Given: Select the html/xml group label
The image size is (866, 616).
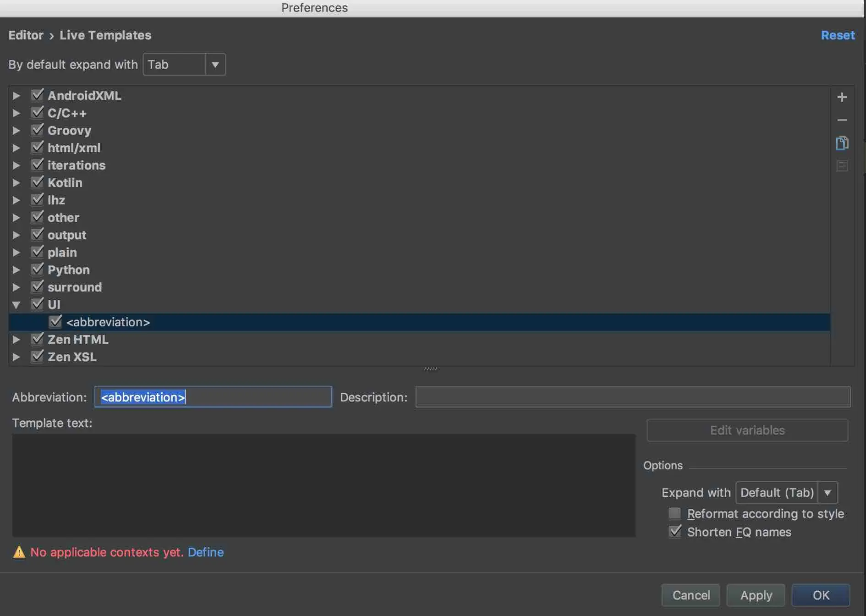Looking at the screenshot, I should (x=74, y=148).
